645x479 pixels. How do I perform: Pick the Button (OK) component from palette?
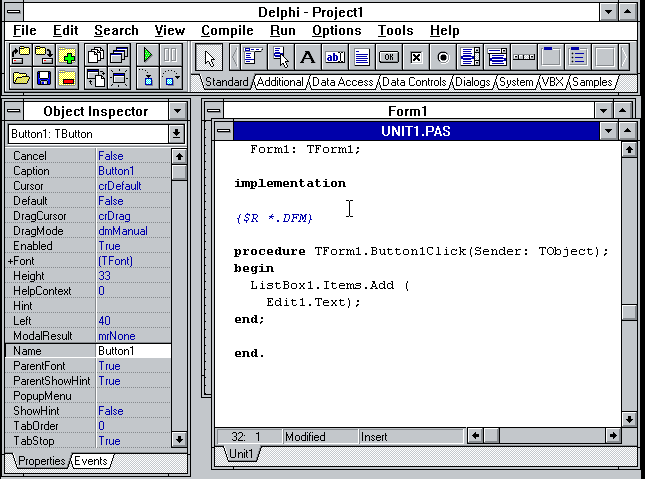tap(389, 56)
